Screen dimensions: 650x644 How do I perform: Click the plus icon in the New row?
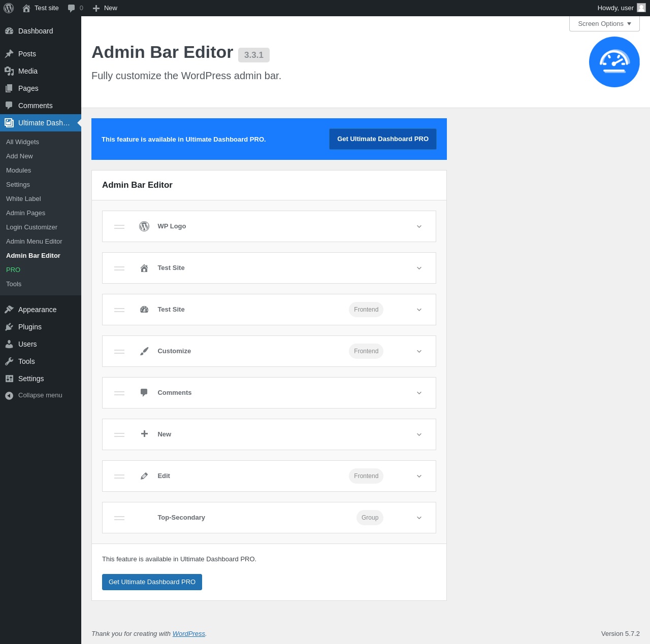[x=144, y=434]
